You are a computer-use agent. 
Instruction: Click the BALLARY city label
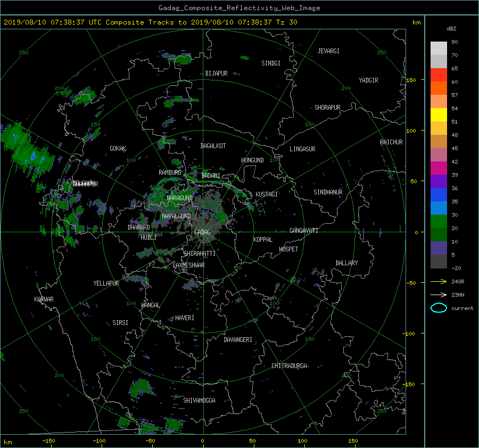point(346,263)
